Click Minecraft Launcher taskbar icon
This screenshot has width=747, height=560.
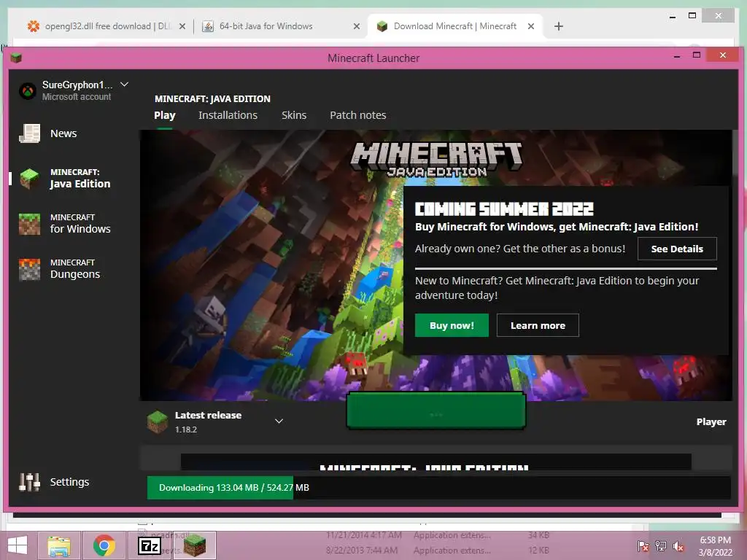coord(194,545)
